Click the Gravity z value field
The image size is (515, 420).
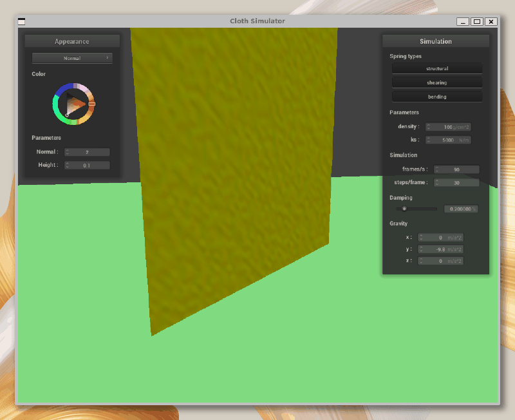[440, 261]
